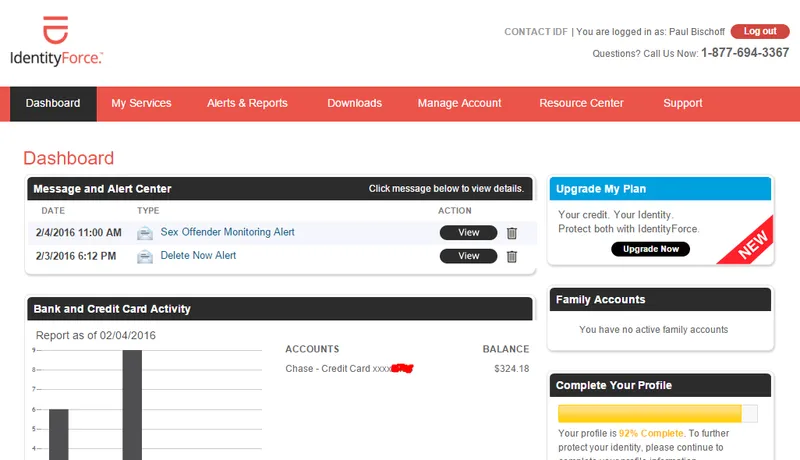Click the Upgrade Now button
Screen dimensions: 800x460
[650, 249]
